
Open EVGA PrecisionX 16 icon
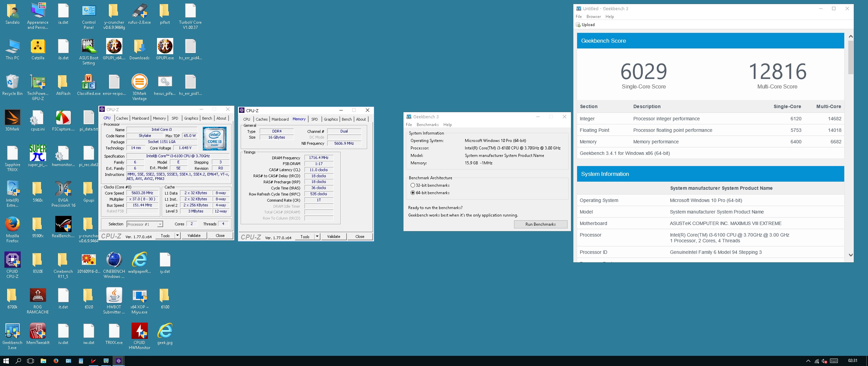(x=63, y=194)
